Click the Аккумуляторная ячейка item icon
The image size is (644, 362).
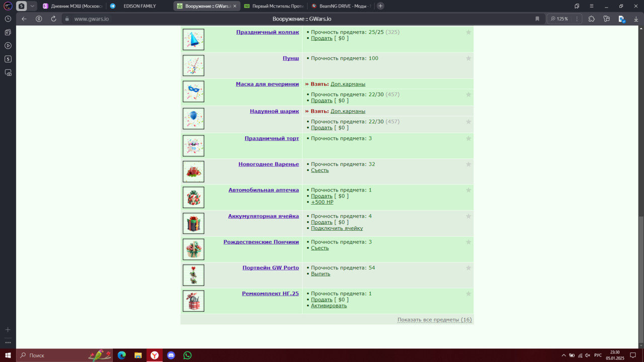[x=193, y=223]
